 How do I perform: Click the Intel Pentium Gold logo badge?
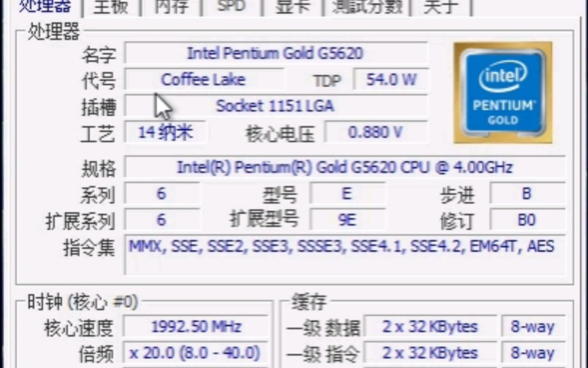click(x=503, y=92)
